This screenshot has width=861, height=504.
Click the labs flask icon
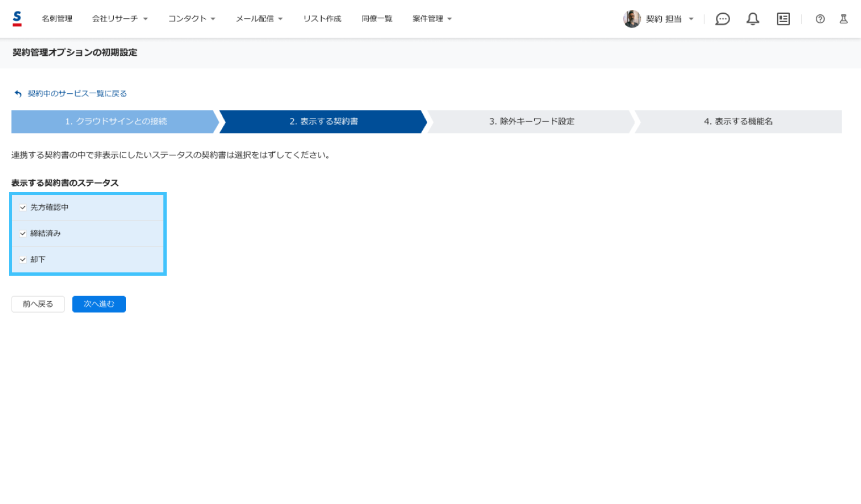click(843, 19)
